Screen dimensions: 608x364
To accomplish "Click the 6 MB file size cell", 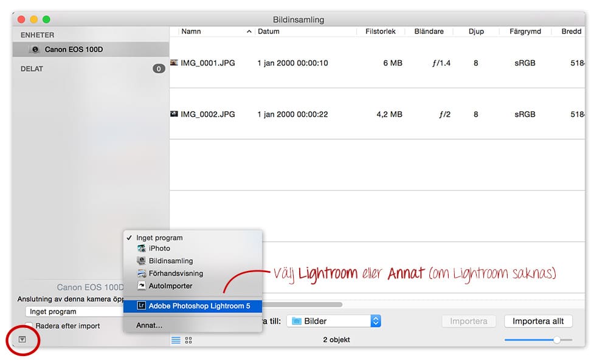I will [x=392, y=63].
